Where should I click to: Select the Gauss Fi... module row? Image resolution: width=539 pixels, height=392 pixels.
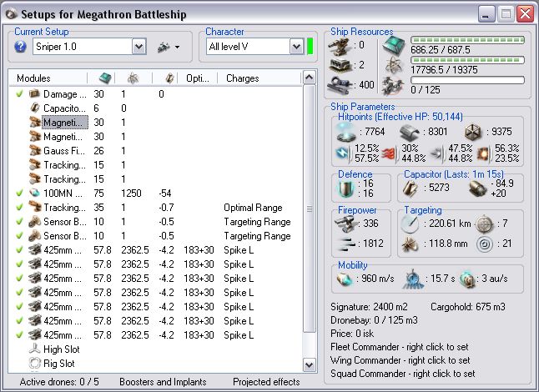pyautogui.click(x=155, y=150)
